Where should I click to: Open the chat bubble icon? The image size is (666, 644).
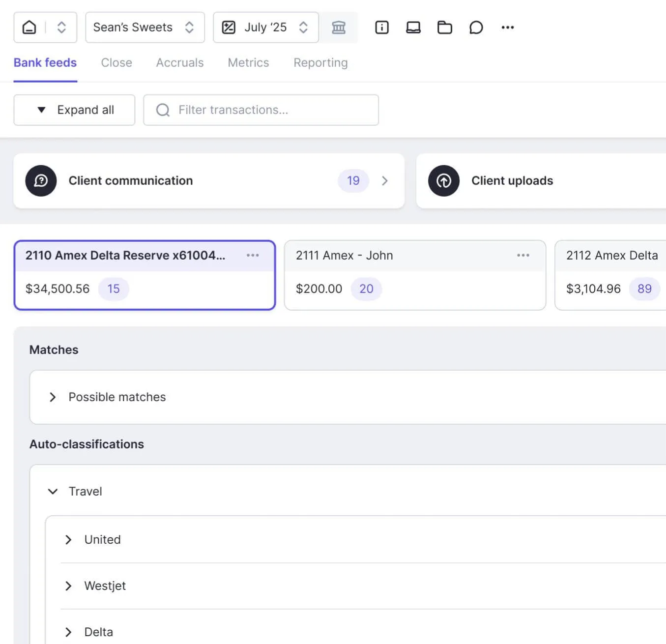476,27
